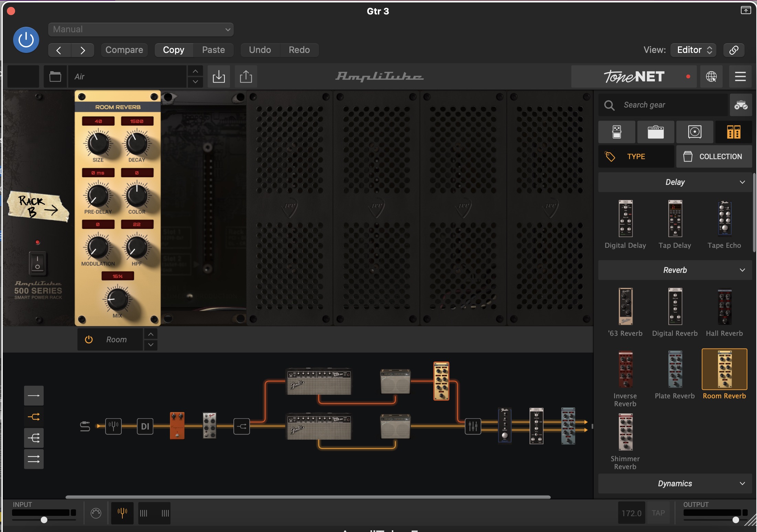Click the Redo button
Screen dimensions: 757x532
[x=299, y=50]
